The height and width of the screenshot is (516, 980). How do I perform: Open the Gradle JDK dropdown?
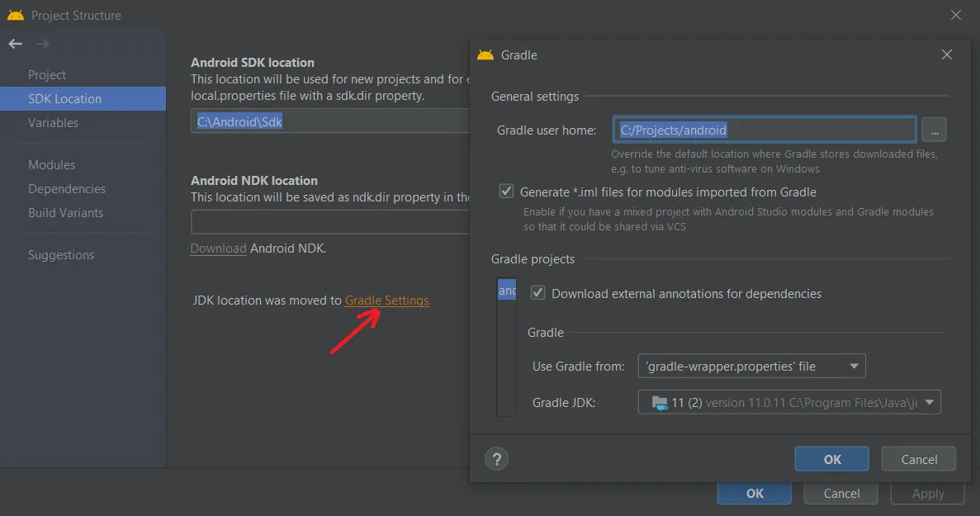[x=788, y=402]
